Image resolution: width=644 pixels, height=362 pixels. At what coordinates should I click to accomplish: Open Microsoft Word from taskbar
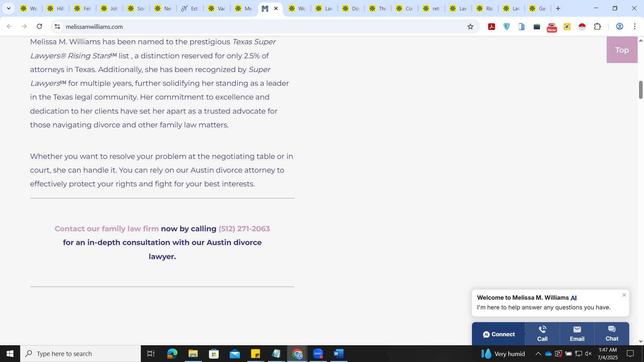[x=339, y=354]
